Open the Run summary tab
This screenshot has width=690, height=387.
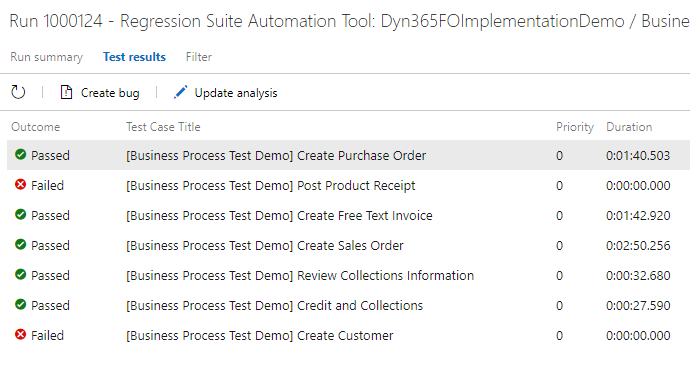click(47, 57)
